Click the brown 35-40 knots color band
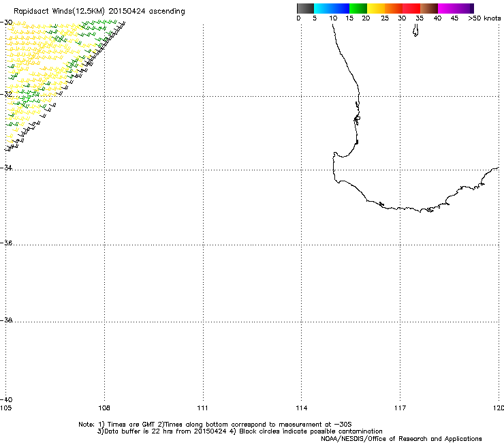 (x=429, y=8)
